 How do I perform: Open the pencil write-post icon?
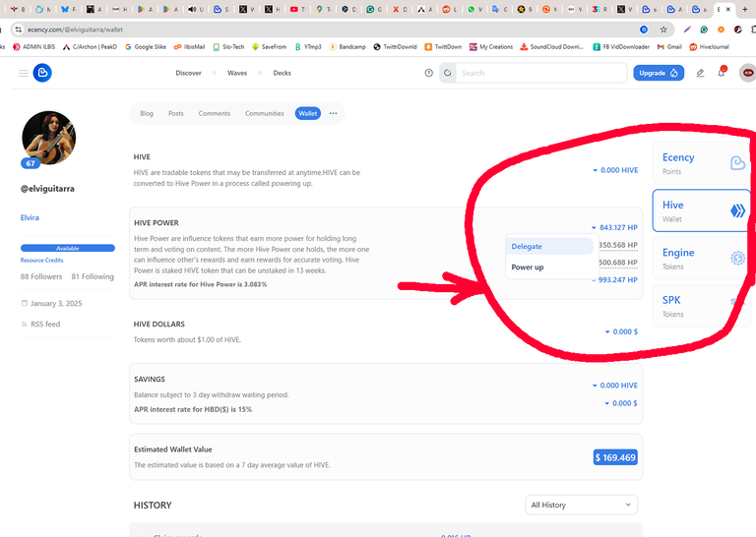point(700,73)
